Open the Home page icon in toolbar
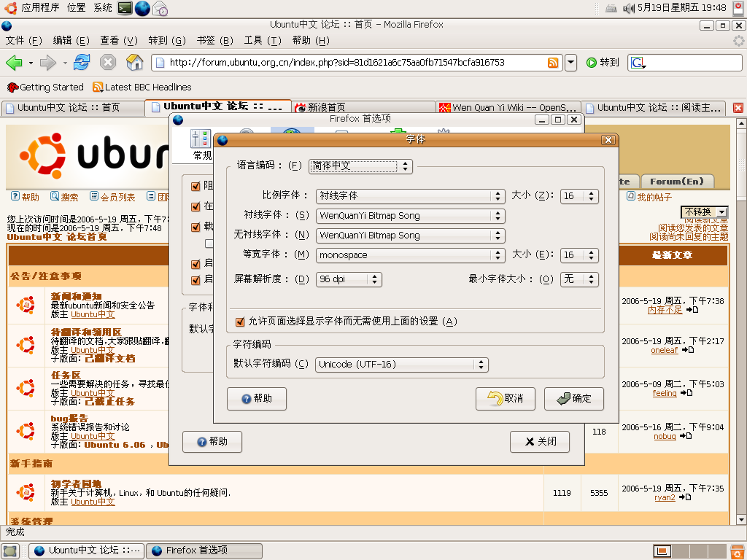The image size is (747, 560). point(135,63)
